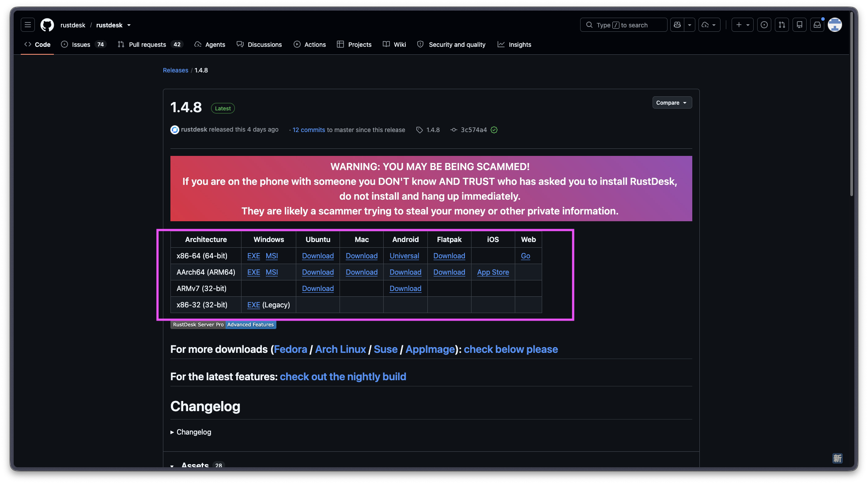Download AArch64 Windows MSI
This screenshot has height=484, width=868.
tap(272, 272)
